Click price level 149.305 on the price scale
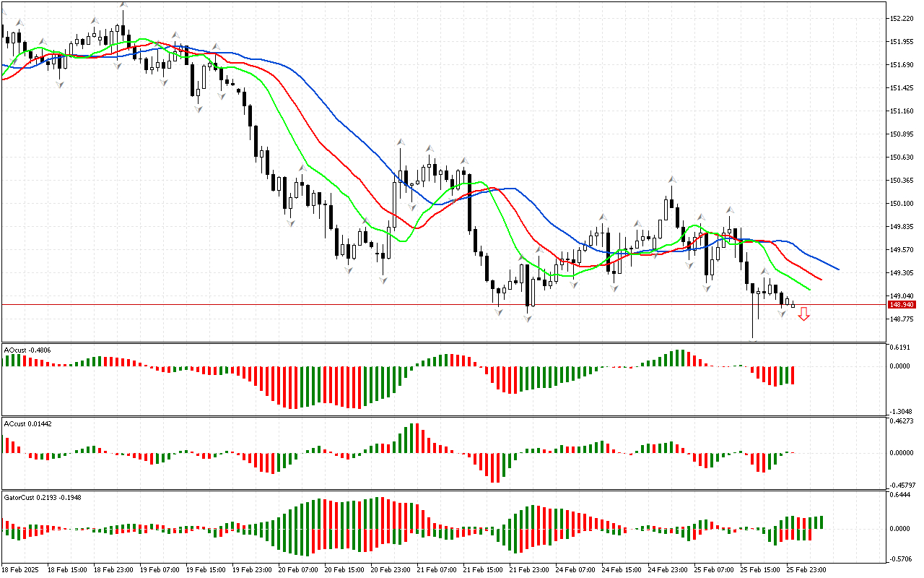The image size is (924, 578). click(x=902, y=272)
